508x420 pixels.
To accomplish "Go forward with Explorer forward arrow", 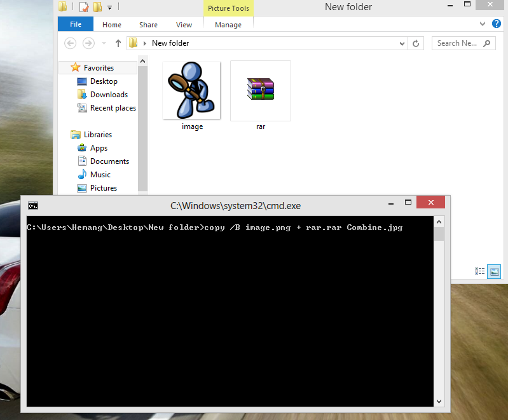I will pos(88,43).
